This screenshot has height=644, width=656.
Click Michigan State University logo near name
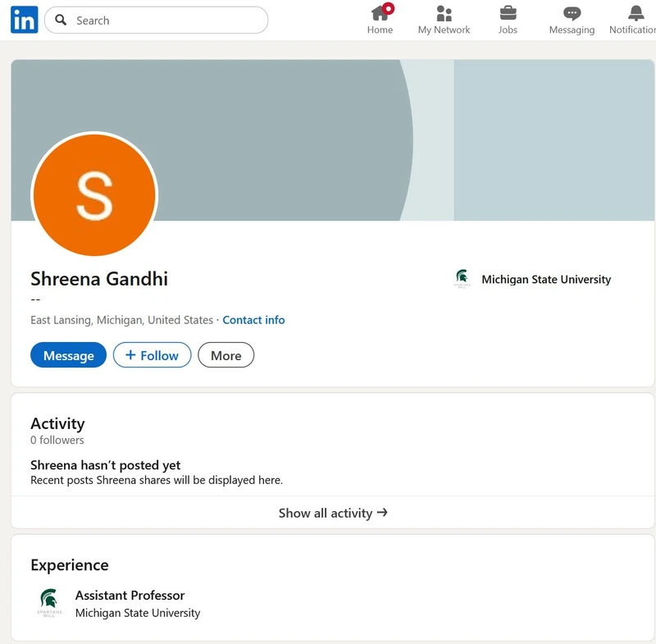point(462,279)
